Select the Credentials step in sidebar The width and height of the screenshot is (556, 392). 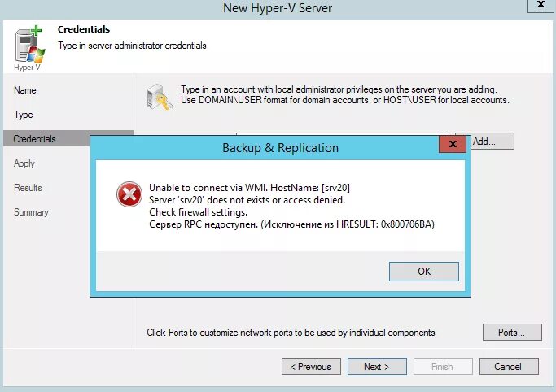35,139
